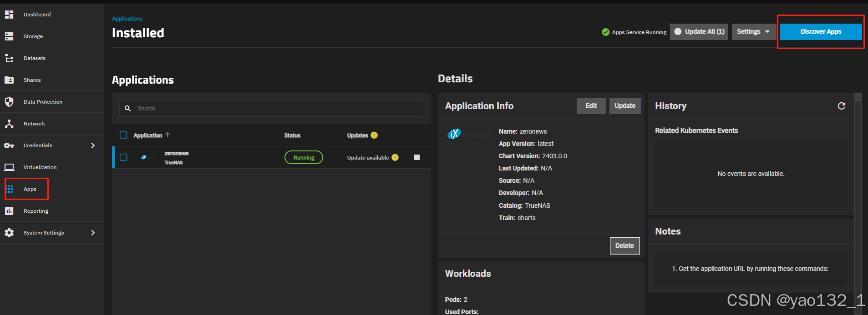Select all applications checkbox
This screenshot has width=868, height=315.
click(x=123, y=135)
